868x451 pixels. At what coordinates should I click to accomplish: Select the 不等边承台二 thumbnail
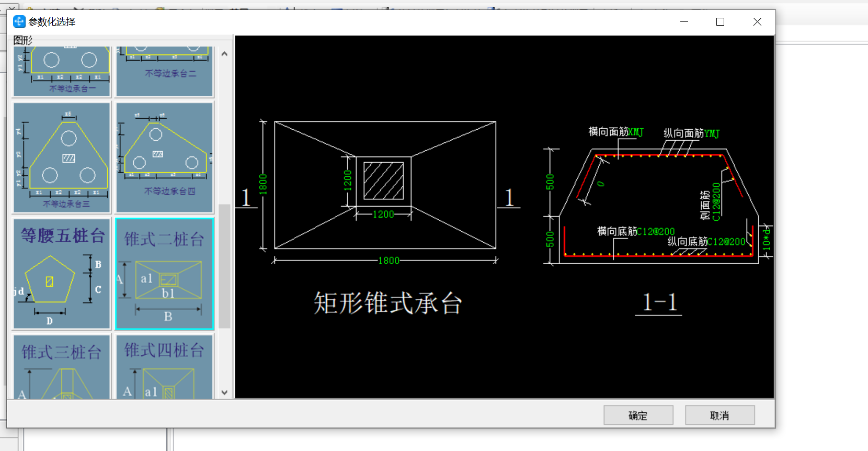coord(165,71)
